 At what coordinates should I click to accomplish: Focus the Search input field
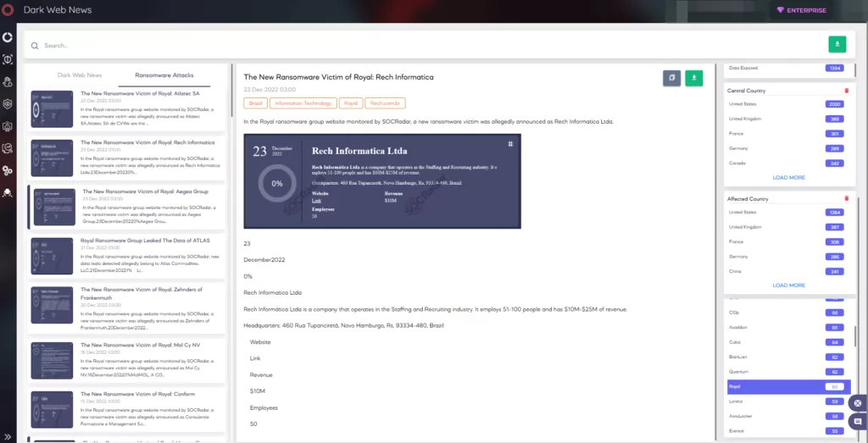pyautogui.click(x=426, y=46)
